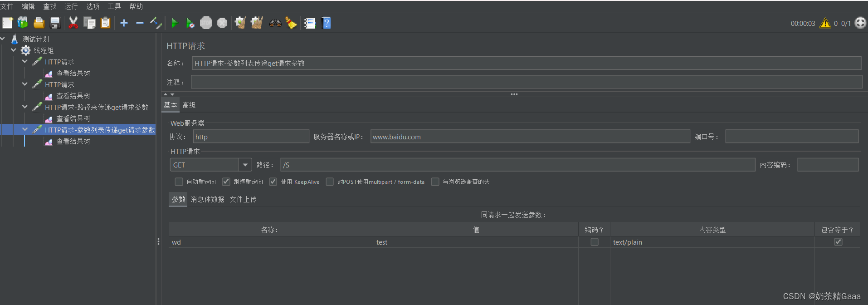This screenshot has height=305, width=868.
Task: Enable 与浏览器兼容的头 checkbox
Action: [435, 182]
